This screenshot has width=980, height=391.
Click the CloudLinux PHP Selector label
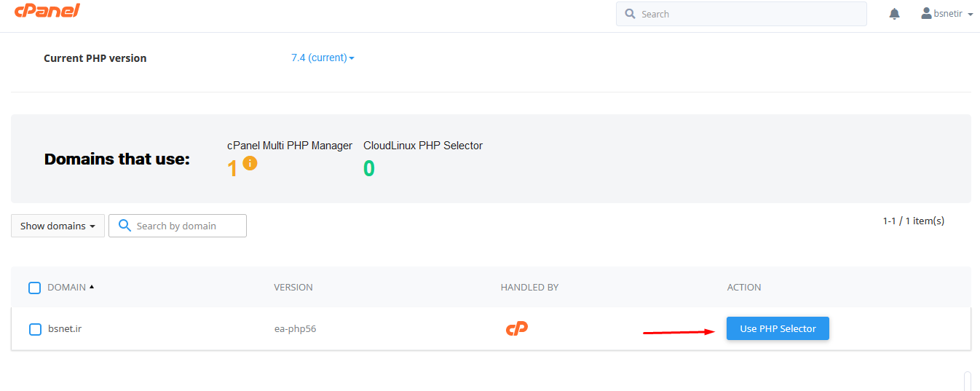[x=423, y=146]
